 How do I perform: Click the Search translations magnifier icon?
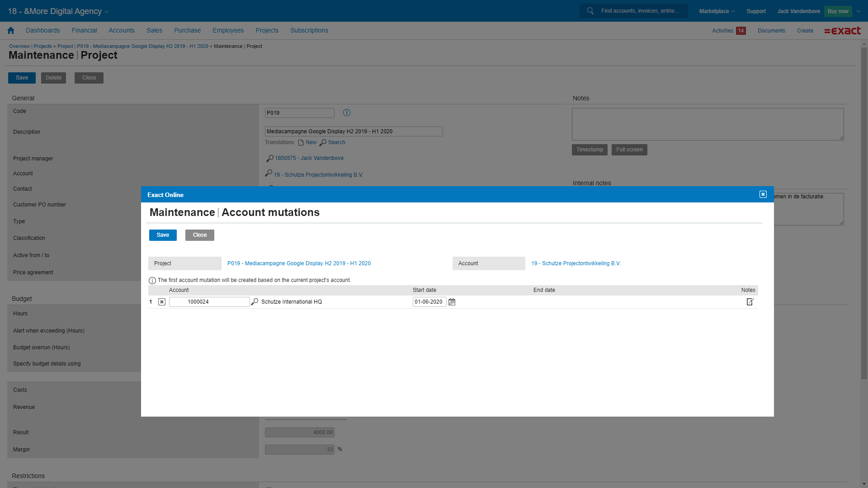(x=323, y=142)
